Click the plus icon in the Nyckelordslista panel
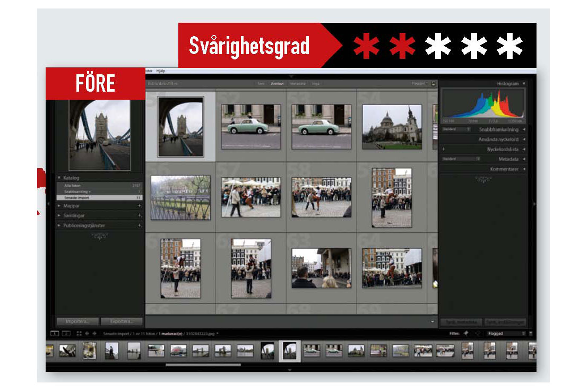 tap(444, 149)
